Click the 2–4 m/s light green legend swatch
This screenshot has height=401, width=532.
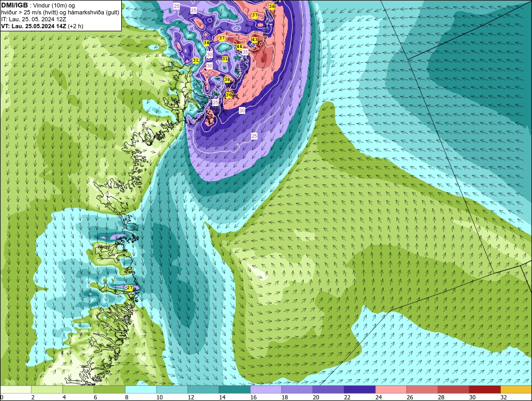pyautogui.click(x=47, y=389)
